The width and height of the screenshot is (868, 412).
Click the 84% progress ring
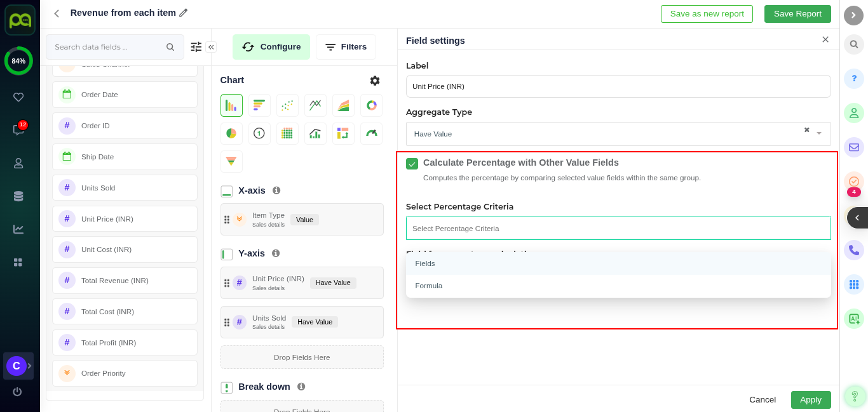pyautogui.click(x=18, y=61)
